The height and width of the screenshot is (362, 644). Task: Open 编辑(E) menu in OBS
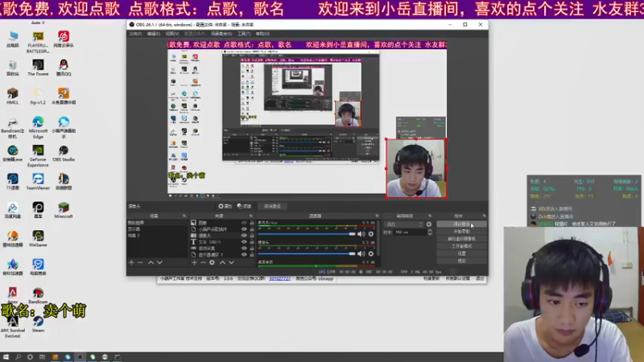point(154,34)
